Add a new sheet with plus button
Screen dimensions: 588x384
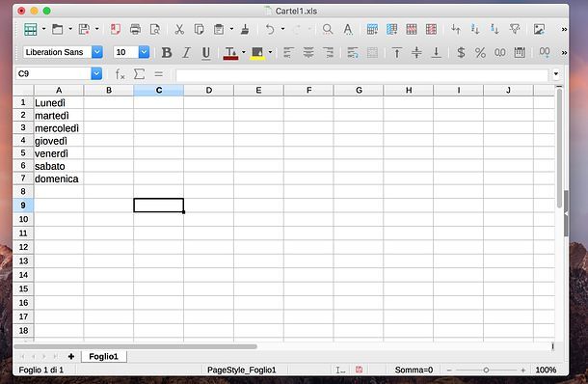71,356
